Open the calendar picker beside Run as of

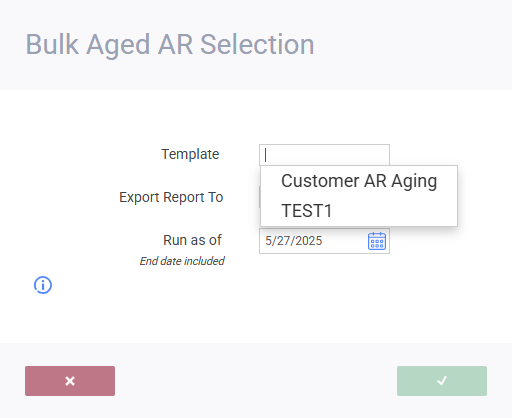click(377, 241)
